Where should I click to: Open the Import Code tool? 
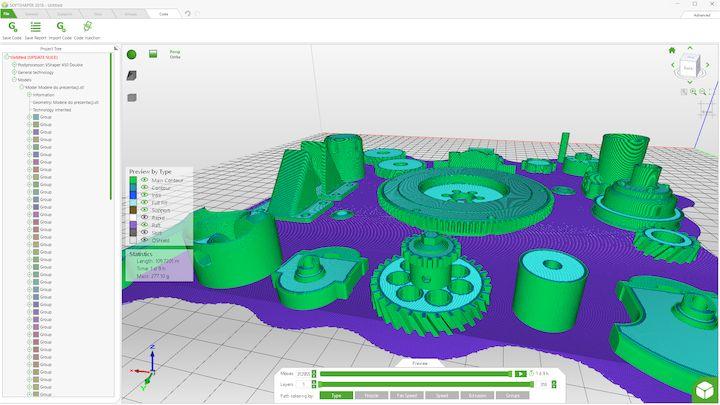61,28
